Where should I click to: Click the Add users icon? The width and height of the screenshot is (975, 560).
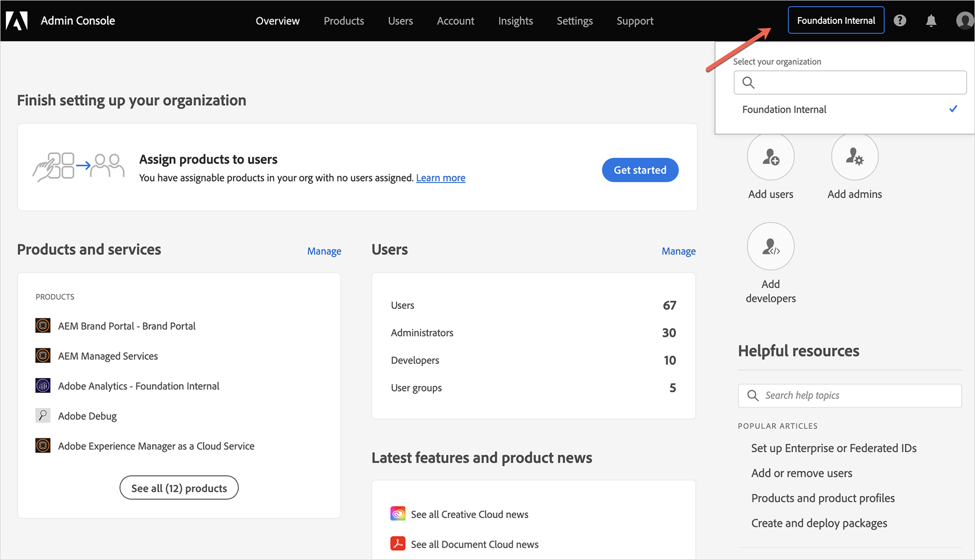(771, 157)
